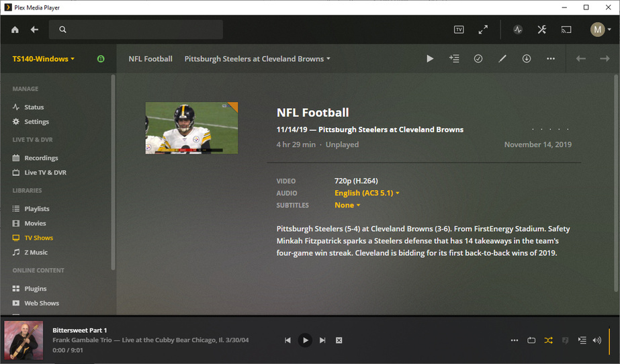The image size is (620, 364).
Task: Click the green secure connection lock icon
Action: coord(101,59)
